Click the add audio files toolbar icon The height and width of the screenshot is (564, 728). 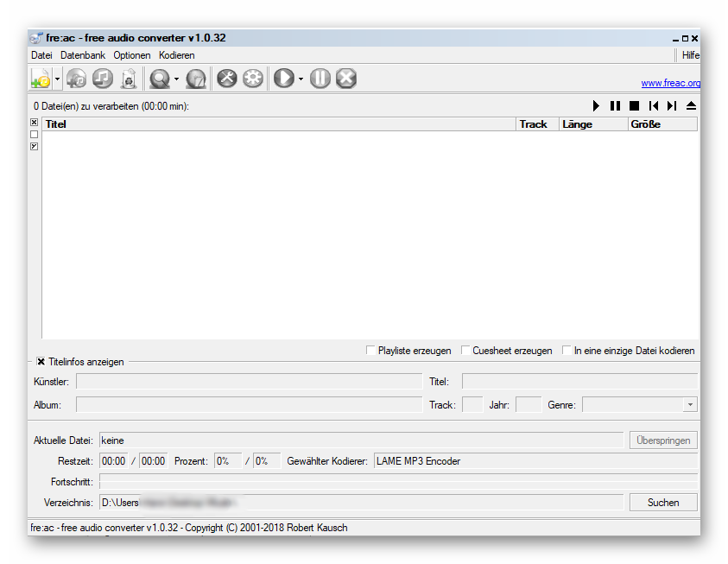(x=41, y=79)
